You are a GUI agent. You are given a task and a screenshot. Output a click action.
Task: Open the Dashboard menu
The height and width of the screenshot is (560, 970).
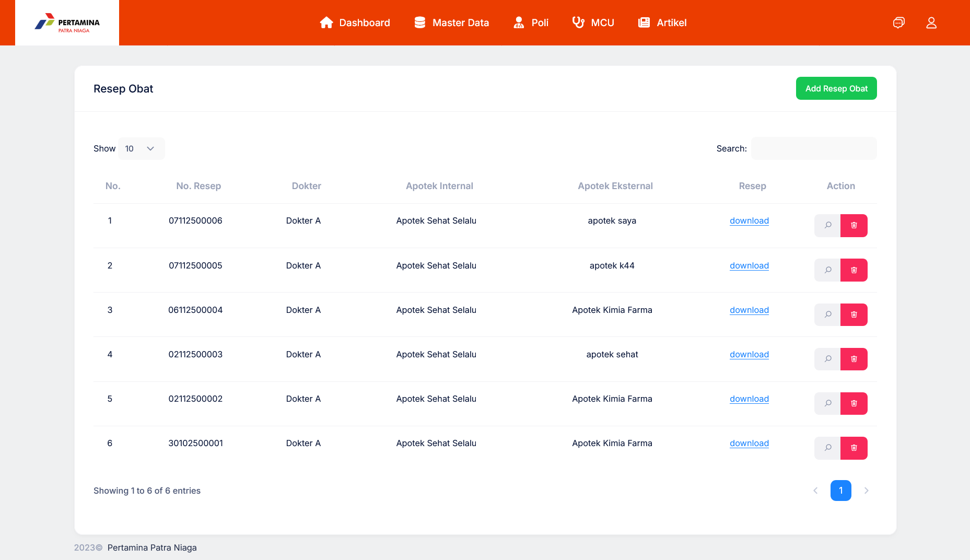click(x=355, y=22)
